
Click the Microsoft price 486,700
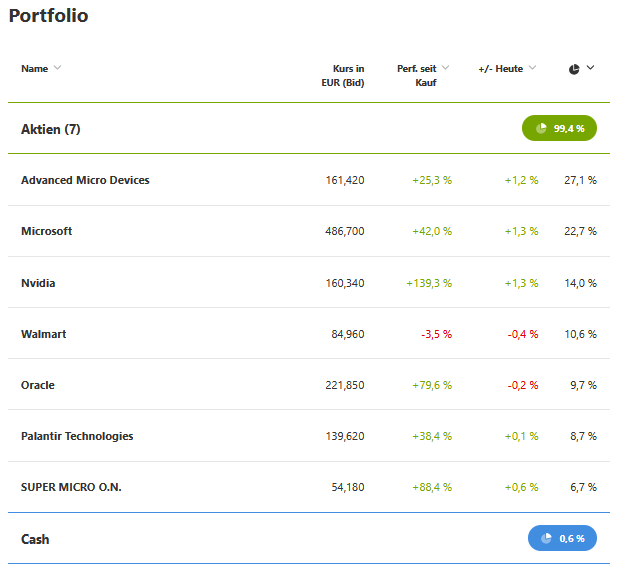[345, 231]
